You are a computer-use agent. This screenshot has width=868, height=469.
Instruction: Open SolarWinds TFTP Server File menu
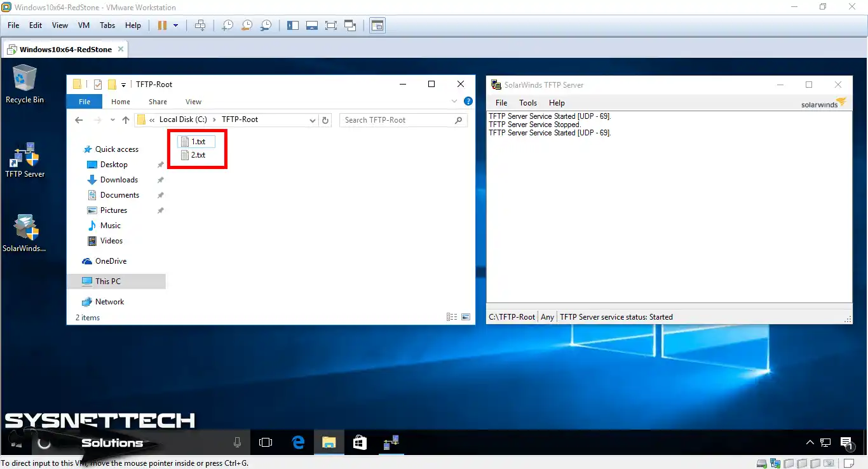click(x=501, y=103)
